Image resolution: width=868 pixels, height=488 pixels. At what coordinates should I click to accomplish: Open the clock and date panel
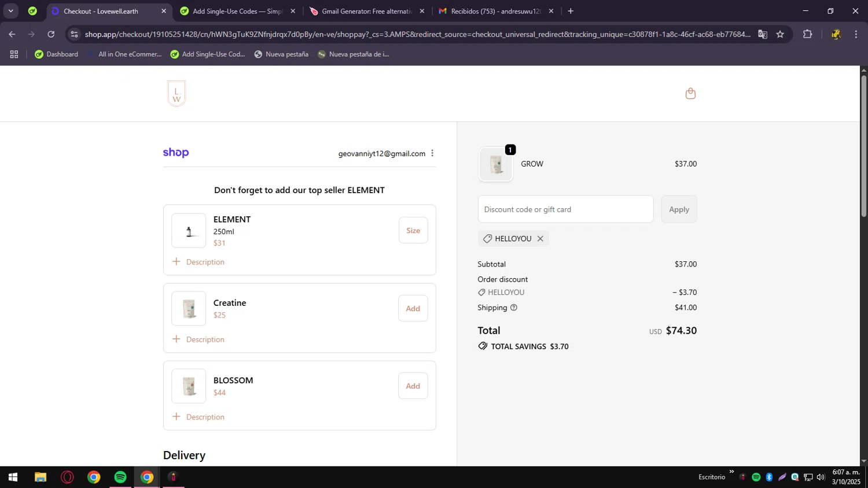point(846,477)
